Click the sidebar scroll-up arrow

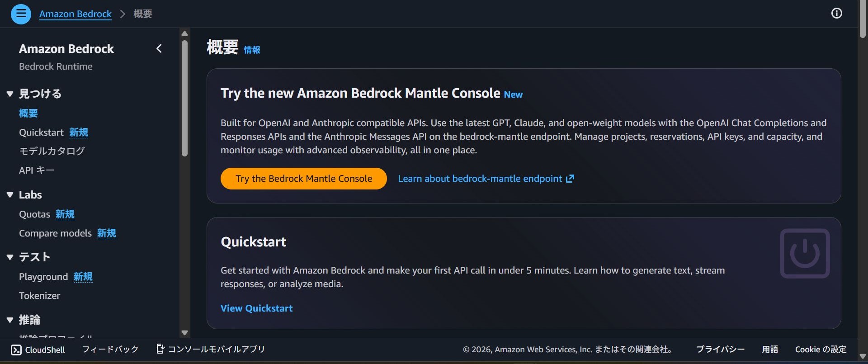[x=184, y=33]
